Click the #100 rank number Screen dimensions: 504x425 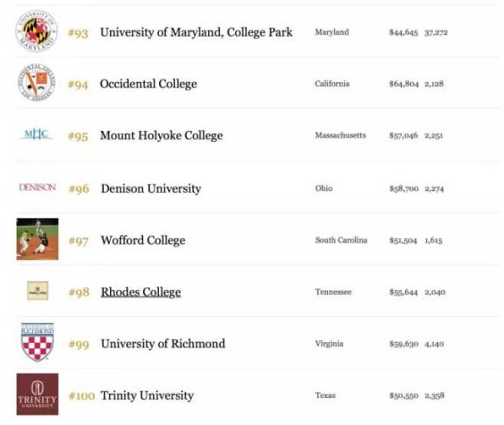point(81,396)
